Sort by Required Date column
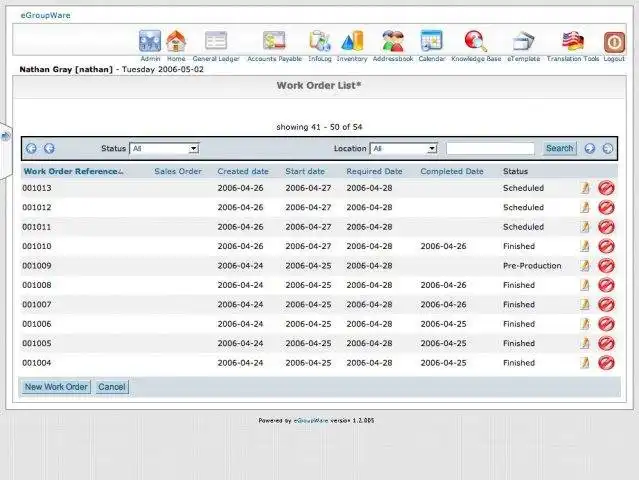639x480 pixels. (374, 172)
